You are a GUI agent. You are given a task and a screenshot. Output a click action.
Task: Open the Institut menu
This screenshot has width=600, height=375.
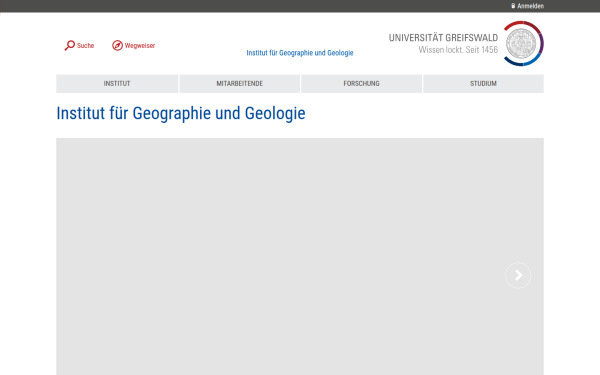tap(117, 83)
